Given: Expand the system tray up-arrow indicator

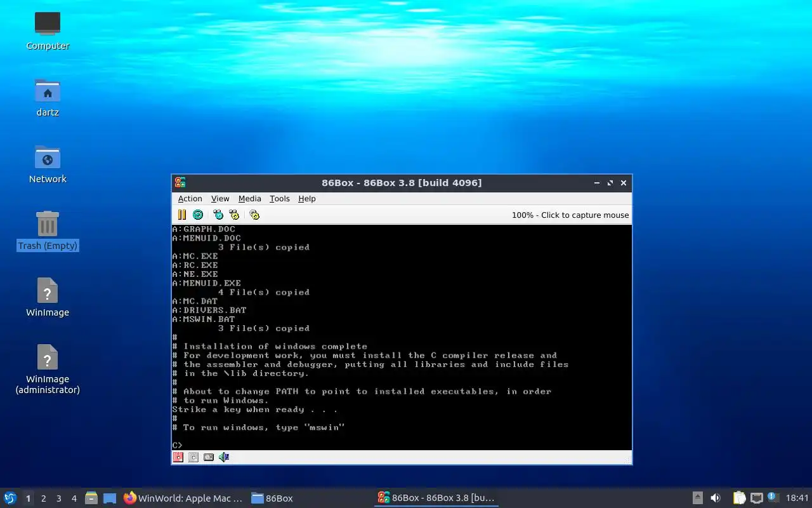Looking at the screenshot, I should [x=697, y=498].
